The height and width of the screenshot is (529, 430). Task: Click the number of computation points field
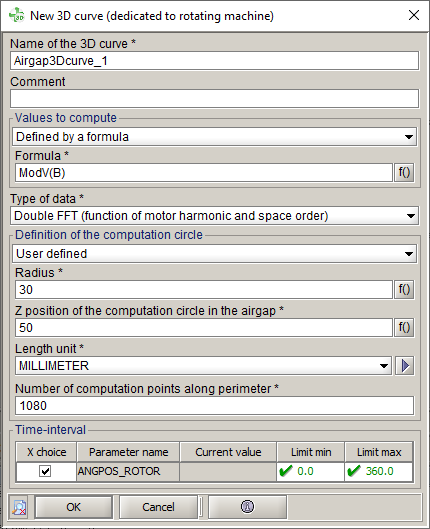[214, 406]
